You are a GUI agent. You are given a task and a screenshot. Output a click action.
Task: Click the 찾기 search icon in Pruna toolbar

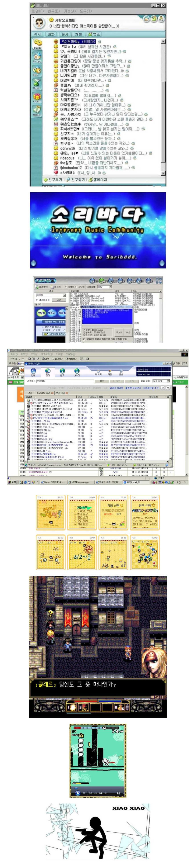point(48,372)
